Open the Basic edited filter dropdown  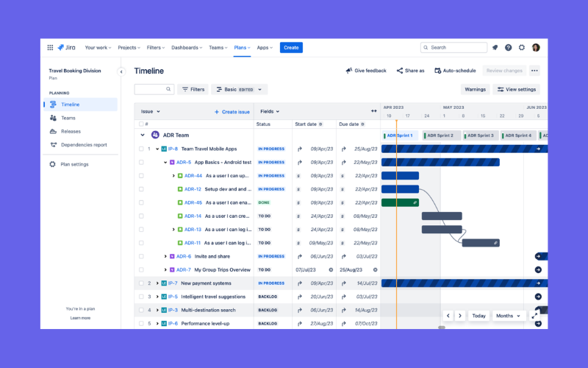(239, 89)
